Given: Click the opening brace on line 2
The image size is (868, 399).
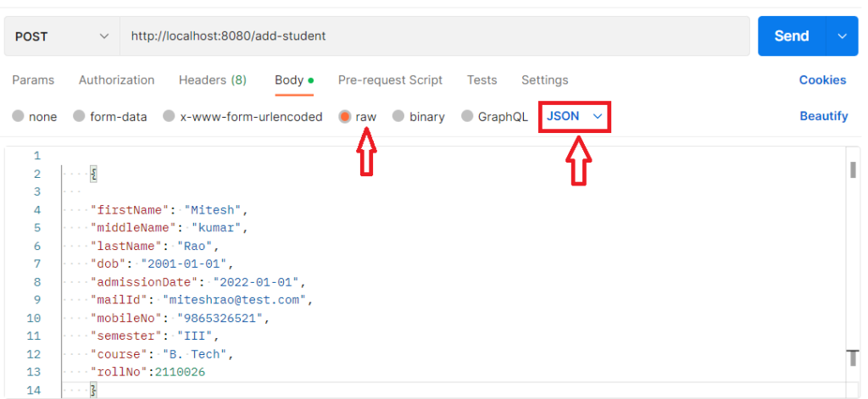Looking at the screenshot, I should click(x=94, y=175).
